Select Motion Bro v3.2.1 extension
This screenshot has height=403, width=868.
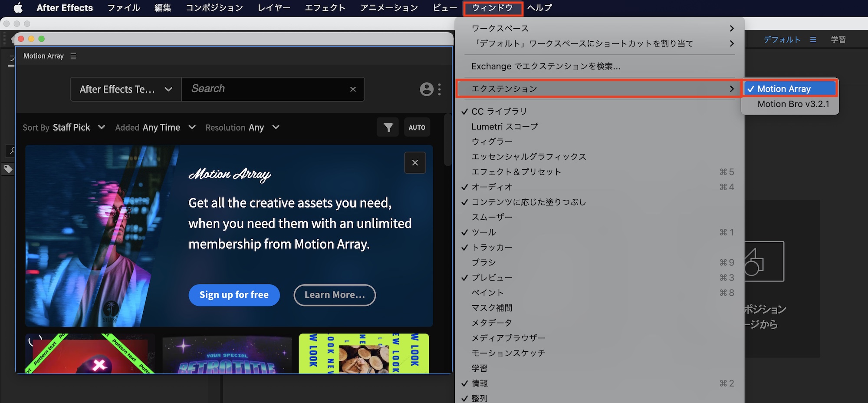point(790,104)
